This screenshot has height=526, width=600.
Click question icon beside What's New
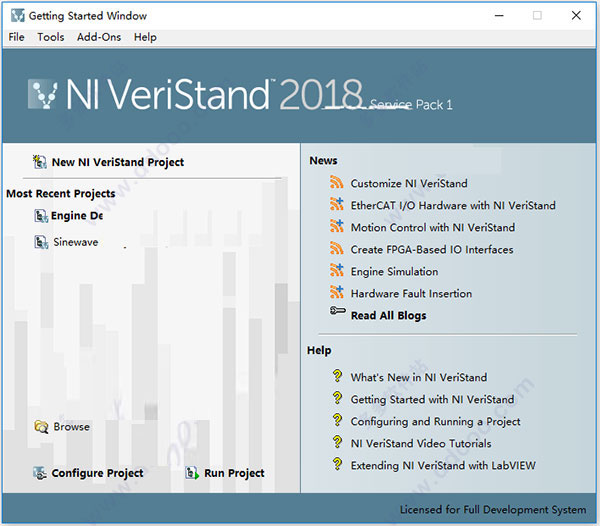coord(337,376)
